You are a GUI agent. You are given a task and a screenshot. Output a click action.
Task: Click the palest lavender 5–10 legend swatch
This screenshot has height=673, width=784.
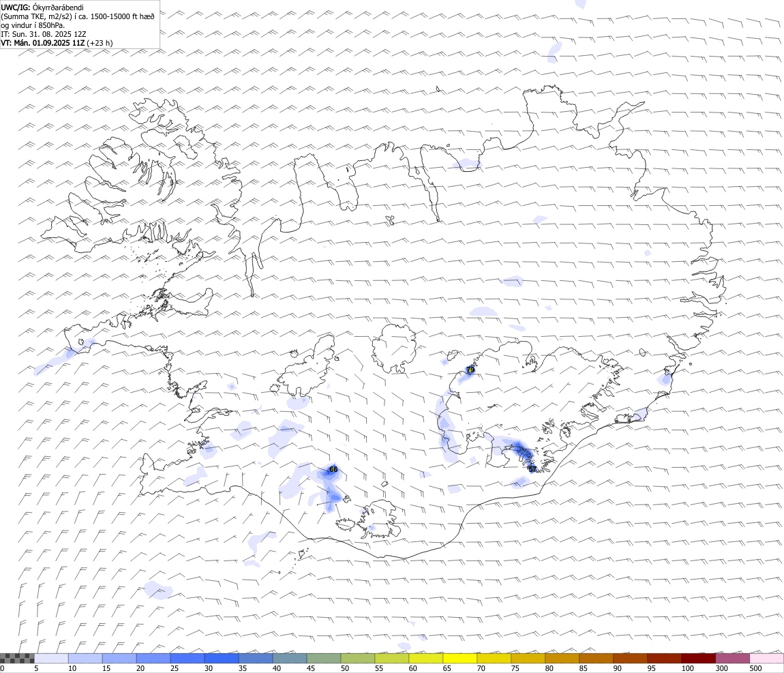(51, 659)
